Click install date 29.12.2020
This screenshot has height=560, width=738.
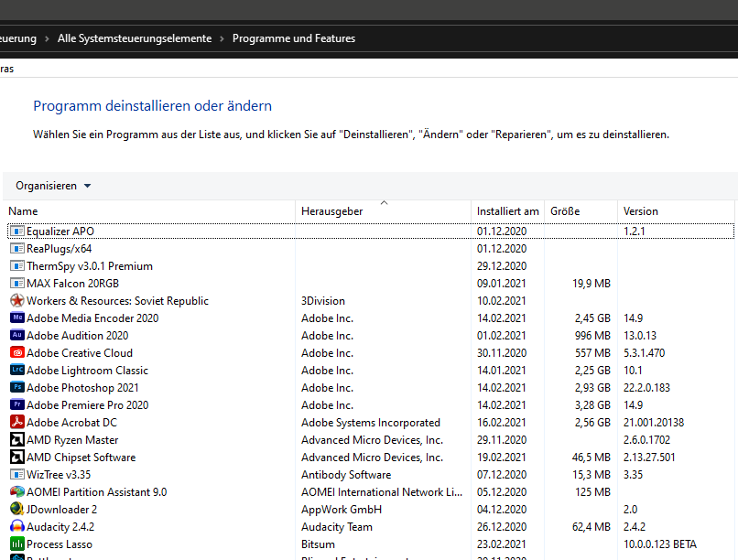pos(502,265)
